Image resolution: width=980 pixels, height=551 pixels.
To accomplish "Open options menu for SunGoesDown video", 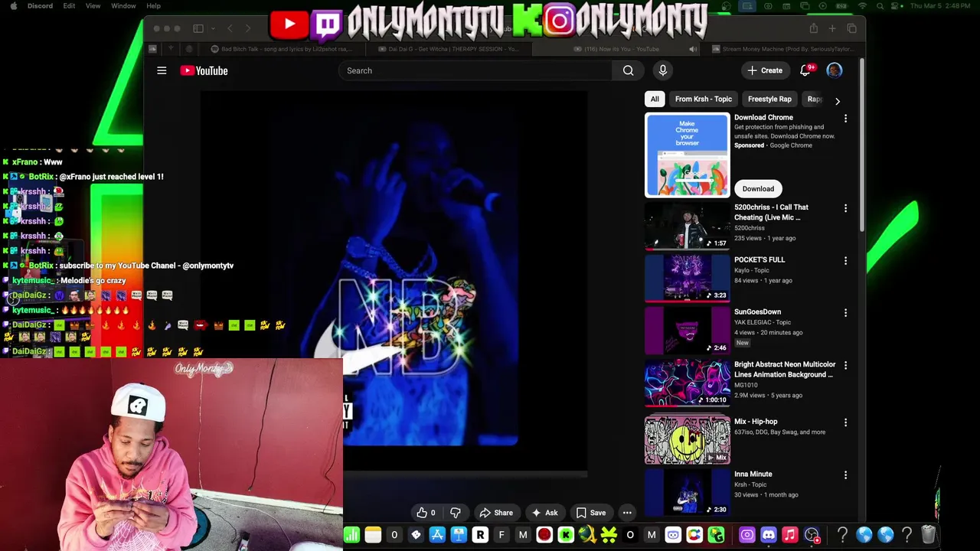I will coord(845,313).
